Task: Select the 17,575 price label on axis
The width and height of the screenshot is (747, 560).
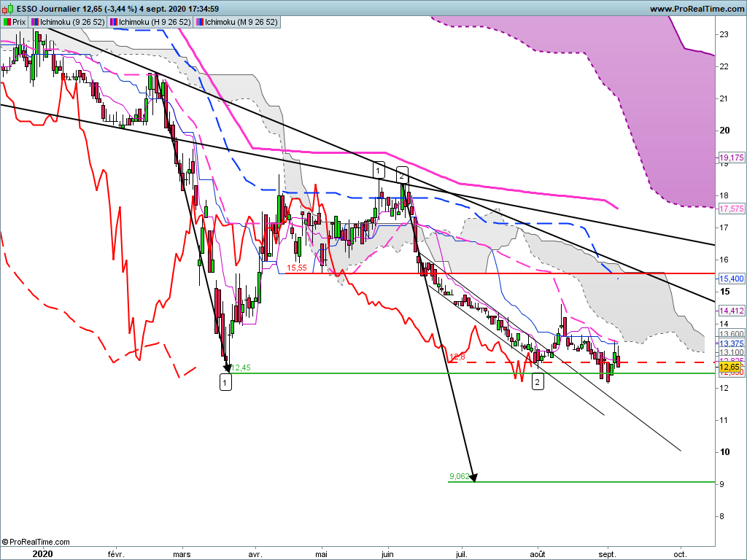Action: tap(731, 209)
